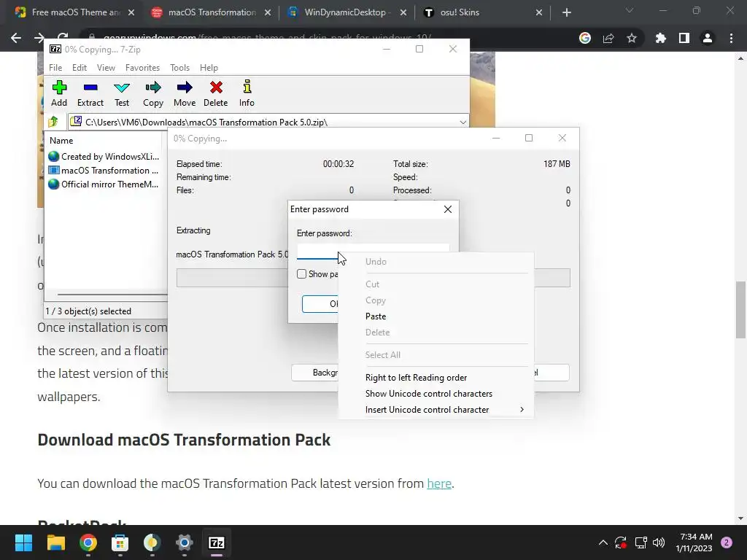
Task: Switch to the macOS Transformation tab
Action: point(211,13)
